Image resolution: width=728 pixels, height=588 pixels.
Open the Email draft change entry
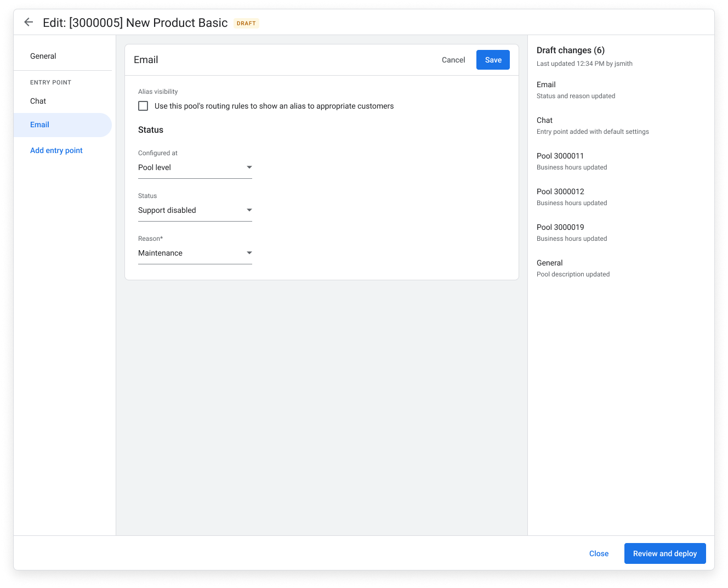tap(576, 90)
